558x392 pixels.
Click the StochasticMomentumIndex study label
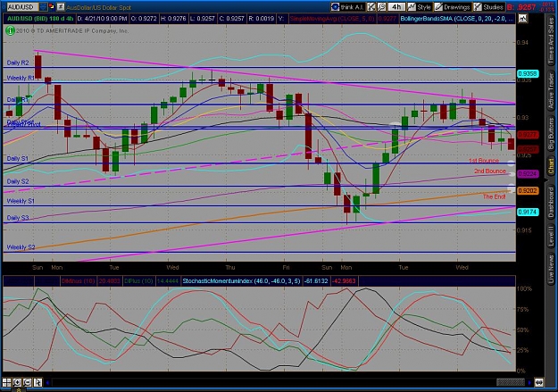pyautogui.click(x=241, y=281)
